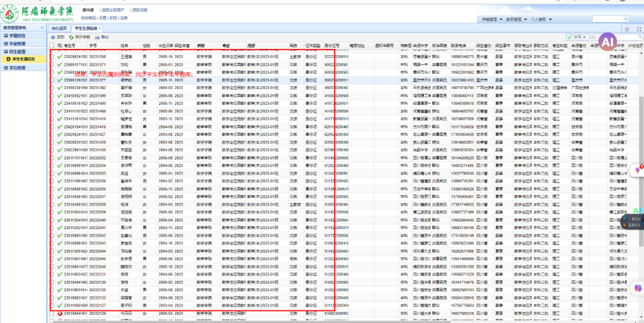Click the fullscreen expand icon in tab bar
The image size is (644, 323).
[638, 29]
